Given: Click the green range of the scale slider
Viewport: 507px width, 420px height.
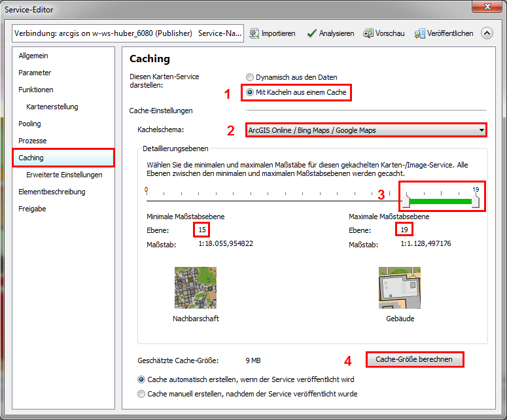Looking at the screenshot, I should (441, 201).
